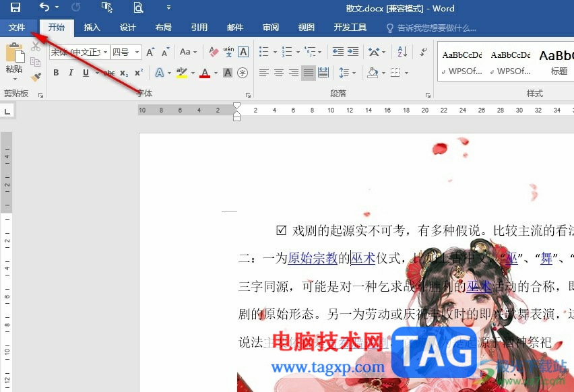Open the clipboard pane launcher

(x=40, y=95)
